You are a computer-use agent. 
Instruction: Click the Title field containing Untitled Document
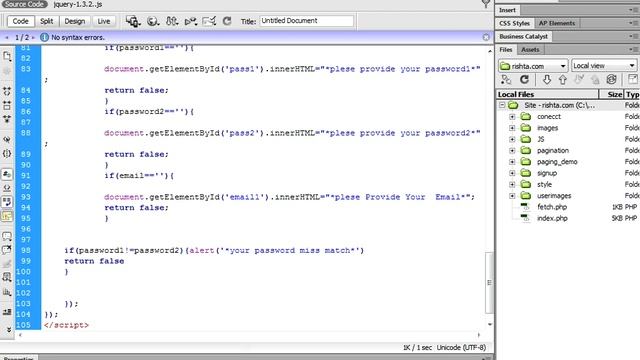[x=307, y=21]
